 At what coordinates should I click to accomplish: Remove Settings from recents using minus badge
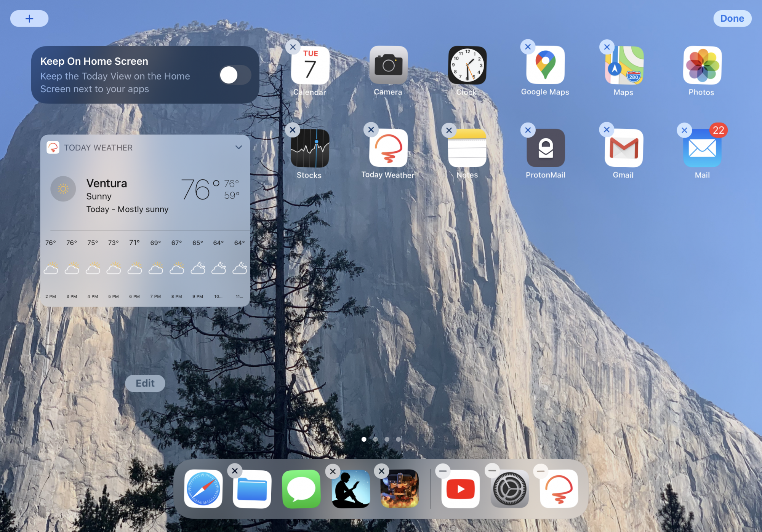(x=492, y=470)
